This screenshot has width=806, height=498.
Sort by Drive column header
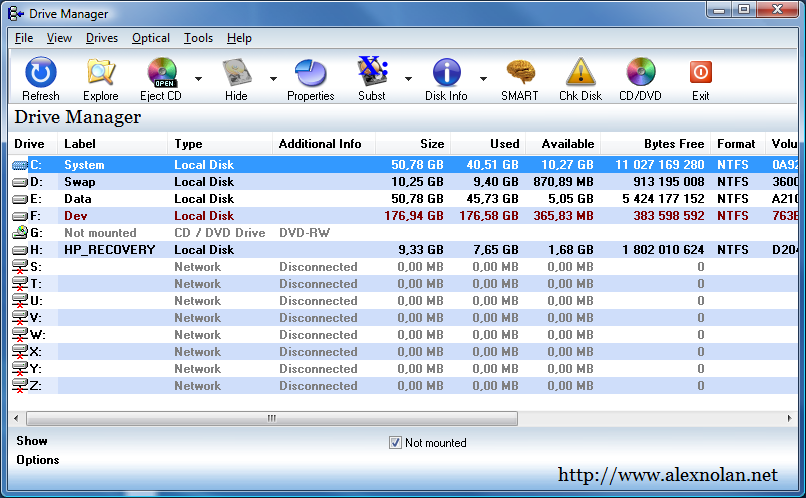pyautogui.click(x=33, y=144)
